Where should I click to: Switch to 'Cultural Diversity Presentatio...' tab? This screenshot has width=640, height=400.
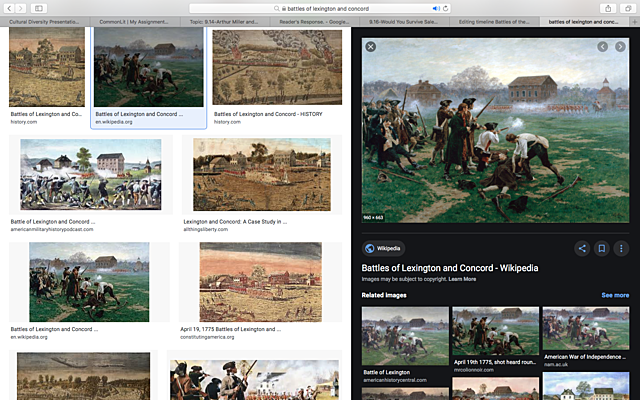coord(44,22)
